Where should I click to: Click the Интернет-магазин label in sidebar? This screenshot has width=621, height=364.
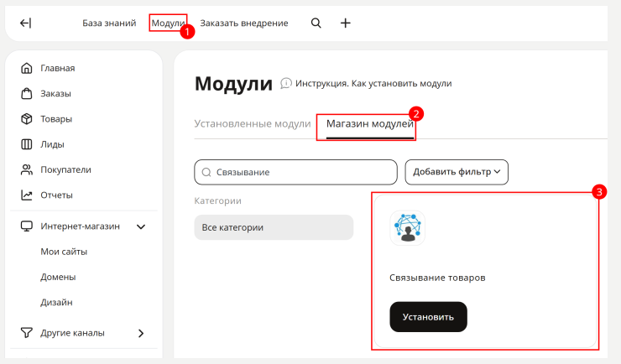80,226
